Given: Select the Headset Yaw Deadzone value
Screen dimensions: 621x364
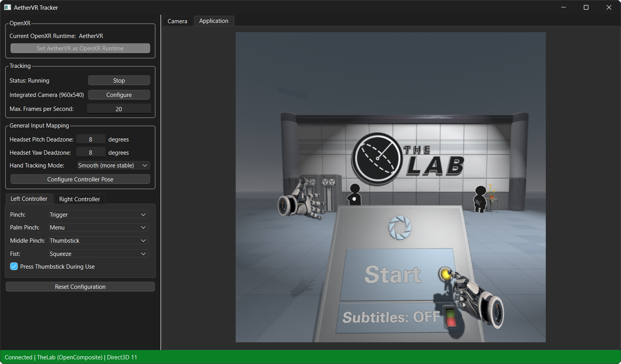Looking at the screenshot, I should (90, 152).
